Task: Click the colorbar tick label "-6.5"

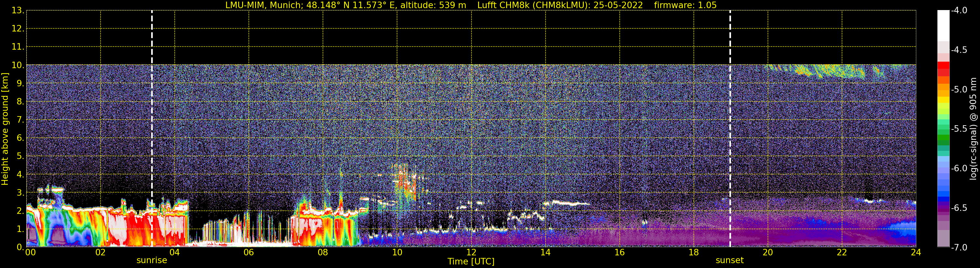Action: [959, 208]
